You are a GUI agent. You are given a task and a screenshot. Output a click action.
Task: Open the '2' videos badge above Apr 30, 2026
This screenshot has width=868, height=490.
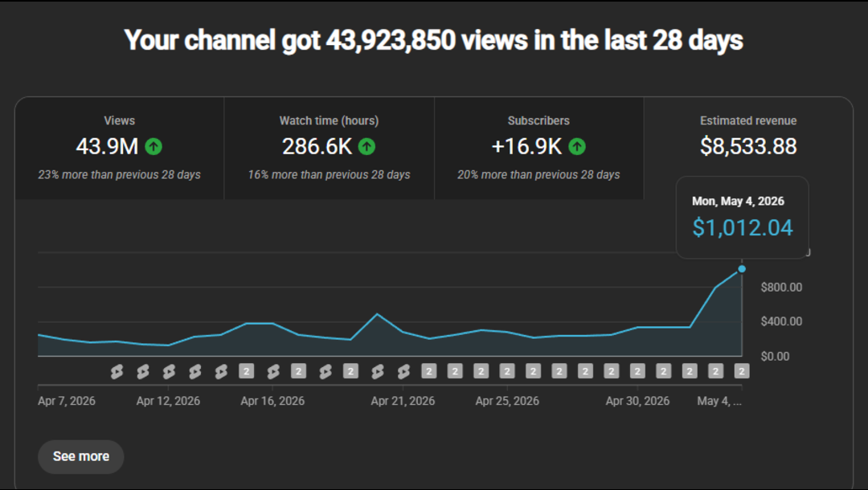point(637,371)
